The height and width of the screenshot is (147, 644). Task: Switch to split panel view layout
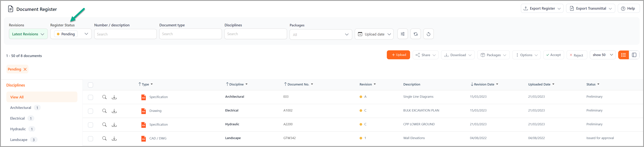click(634, 55)
